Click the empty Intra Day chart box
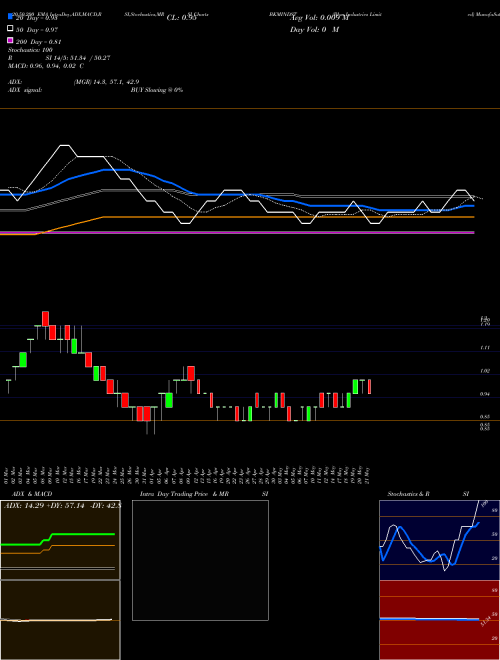Screen dimensions: 500x660 200,560
